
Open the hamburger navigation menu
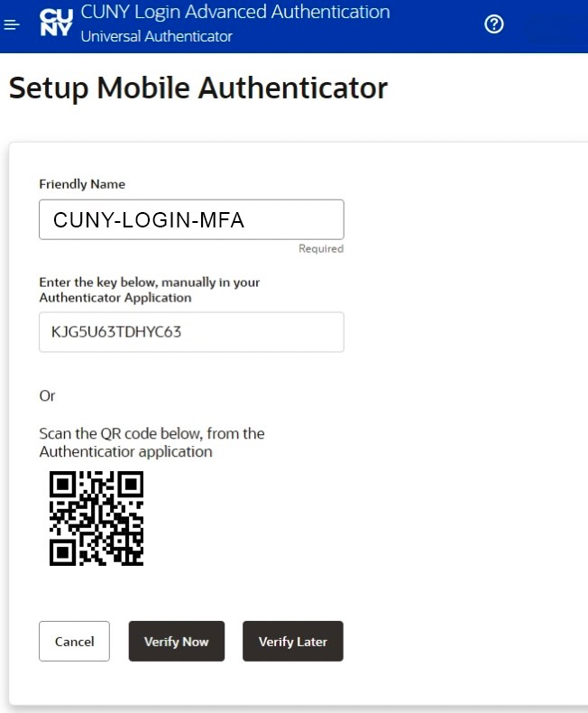click(x=12, y=24)
